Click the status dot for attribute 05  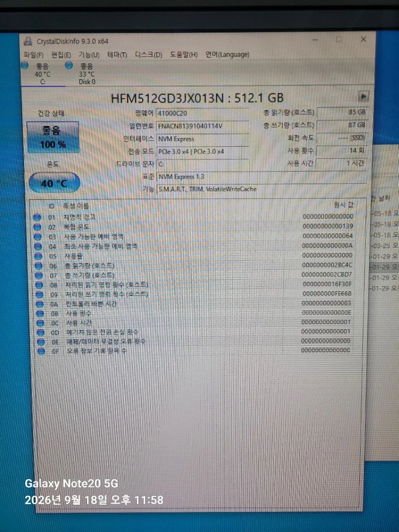click(x=38, y=256)
